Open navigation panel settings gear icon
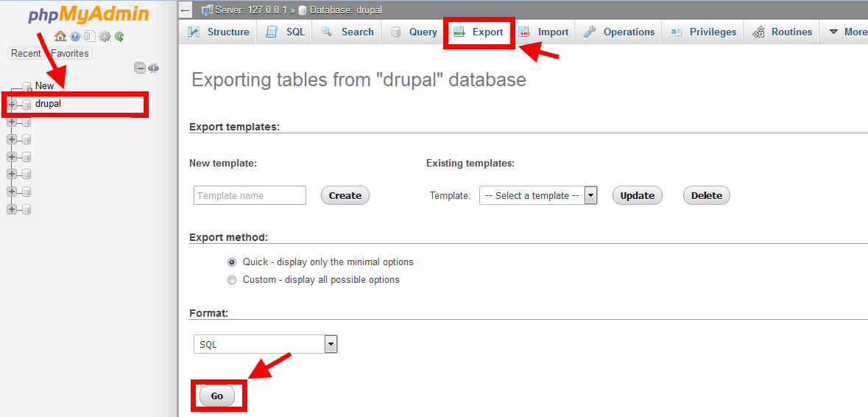This screenshot has width=868, height=417. coord(105,37)
